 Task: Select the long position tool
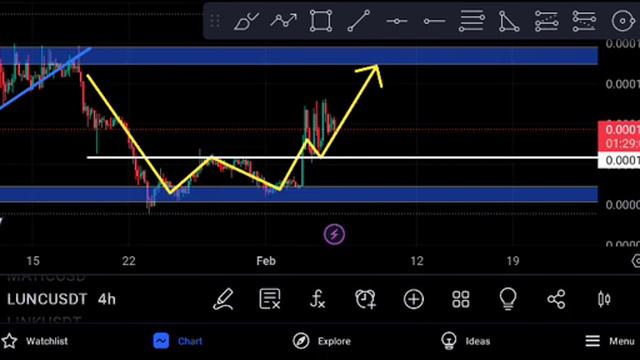click(547, 21)
